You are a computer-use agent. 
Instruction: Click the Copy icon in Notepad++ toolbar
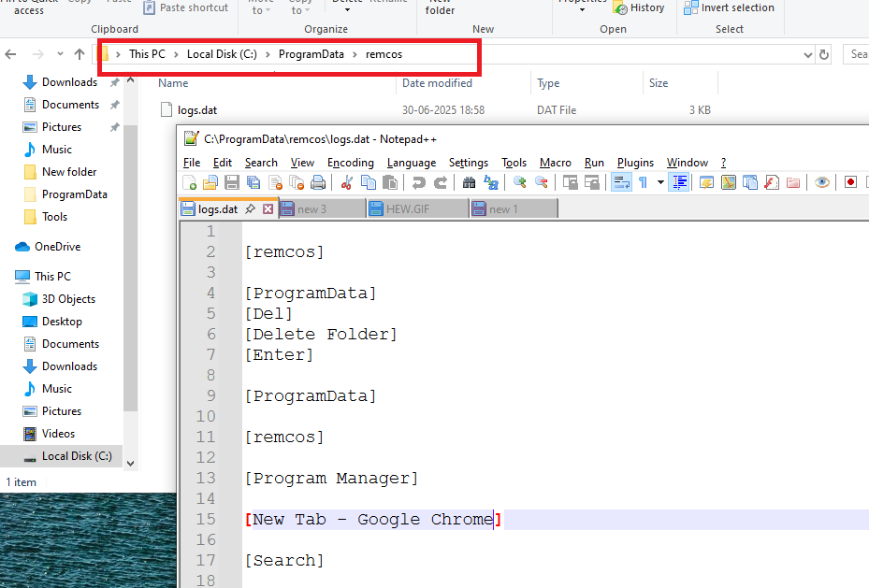click(x=369, y=182)
